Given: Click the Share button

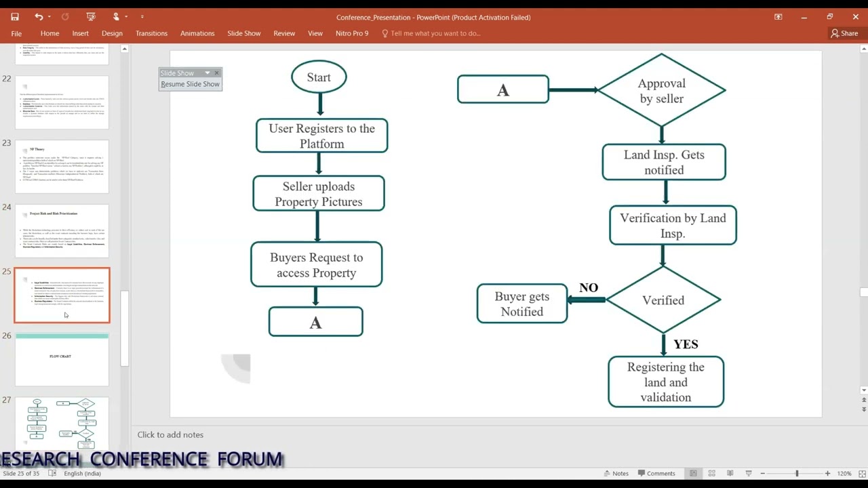Looking at the screenshot, I should point(844,33).
